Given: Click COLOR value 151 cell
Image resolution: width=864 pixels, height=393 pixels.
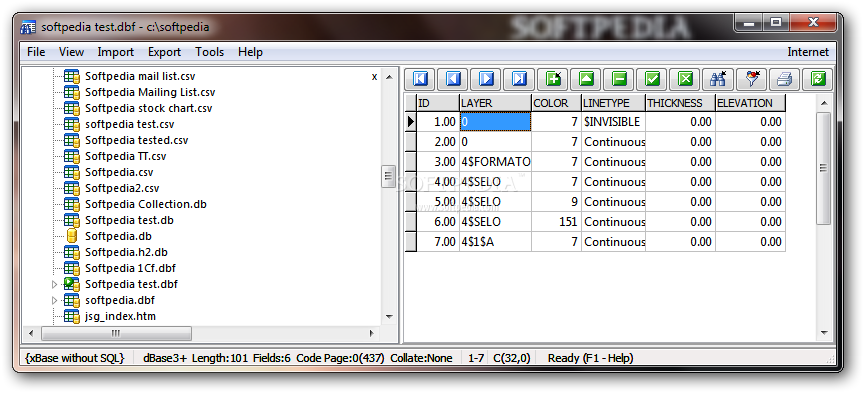Looking at the screenshot, I should click(557, 222).
